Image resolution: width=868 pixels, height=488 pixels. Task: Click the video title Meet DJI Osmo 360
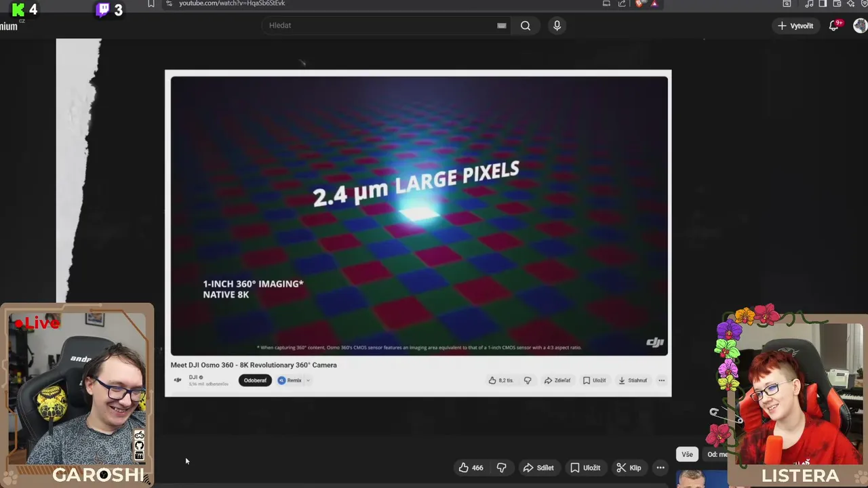coord(254,365)
